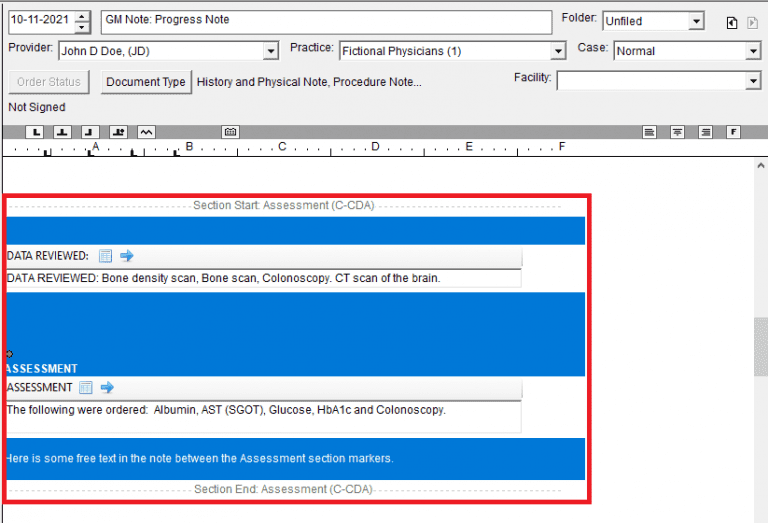Click the 'Section End: Assessment (C-CDA)' marker
Viewport: 768px width, 523px height.
pyautogui.click(x=284, y=489)
